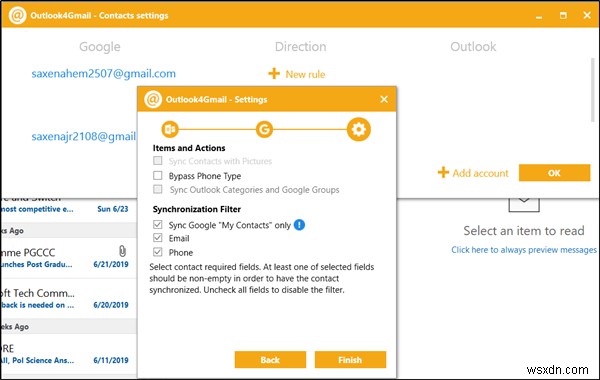
Task: Click the Google column header
Action: click(x=100, y=47)
